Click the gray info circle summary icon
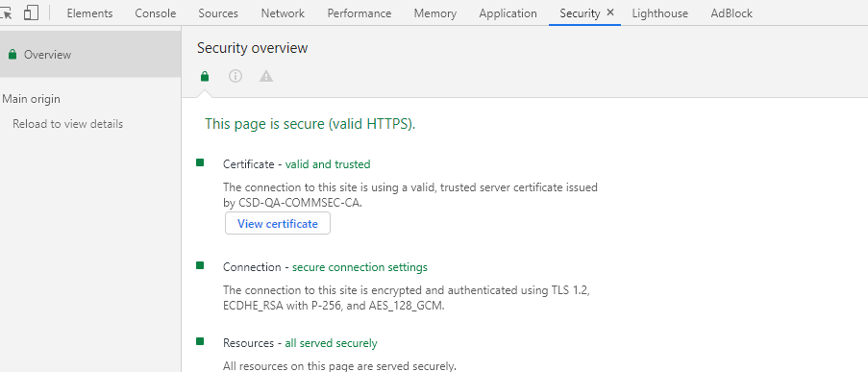Viewport: 868px width, 372px height. tap(236, 76)
